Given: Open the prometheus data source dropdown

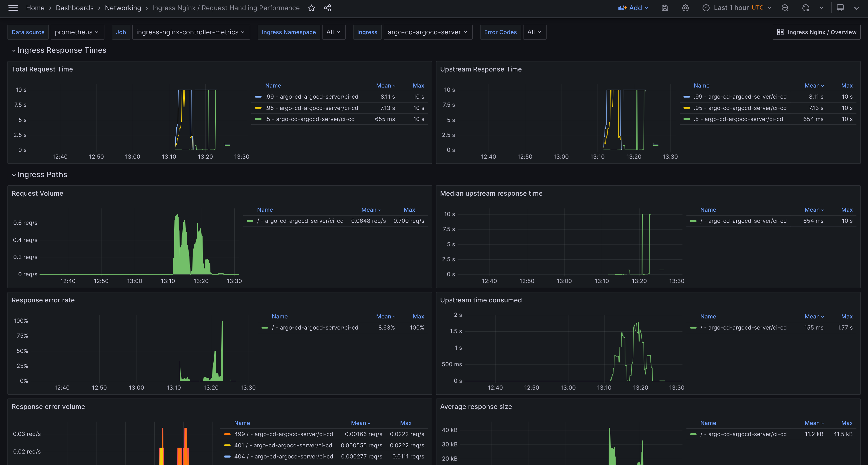Looking at the screenshot, I should pyautogui.click(x=77, y=32).
